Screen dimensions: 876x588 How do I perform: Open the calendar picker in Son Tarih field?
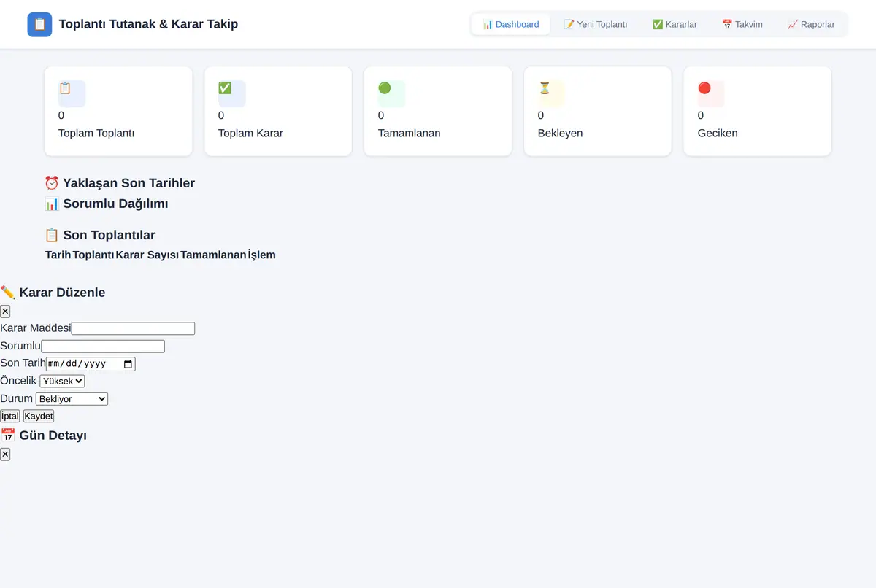(128, 364)
